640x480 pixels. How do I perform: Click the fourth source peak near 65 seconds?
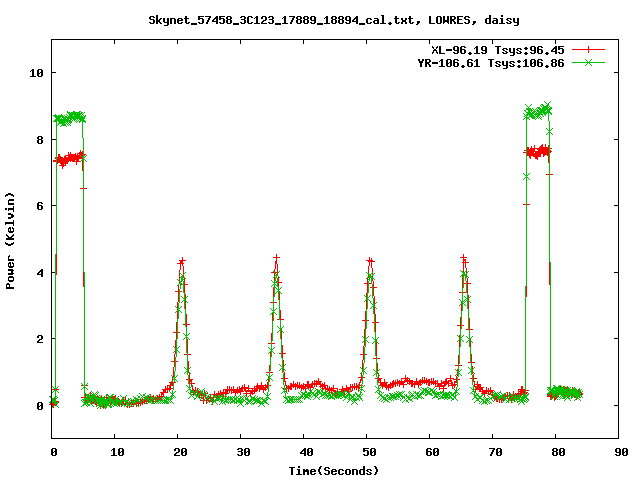click(464, 258)
